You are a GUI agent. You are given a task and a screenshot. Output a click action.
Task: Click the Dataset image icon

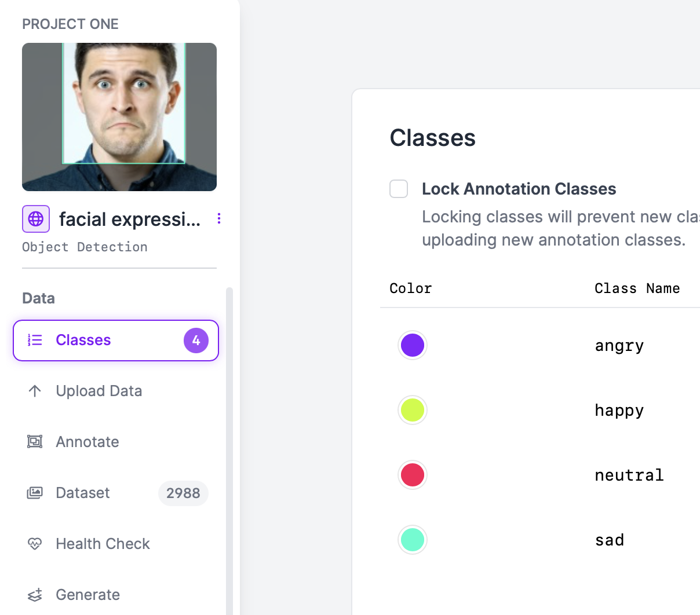(35, 493)
